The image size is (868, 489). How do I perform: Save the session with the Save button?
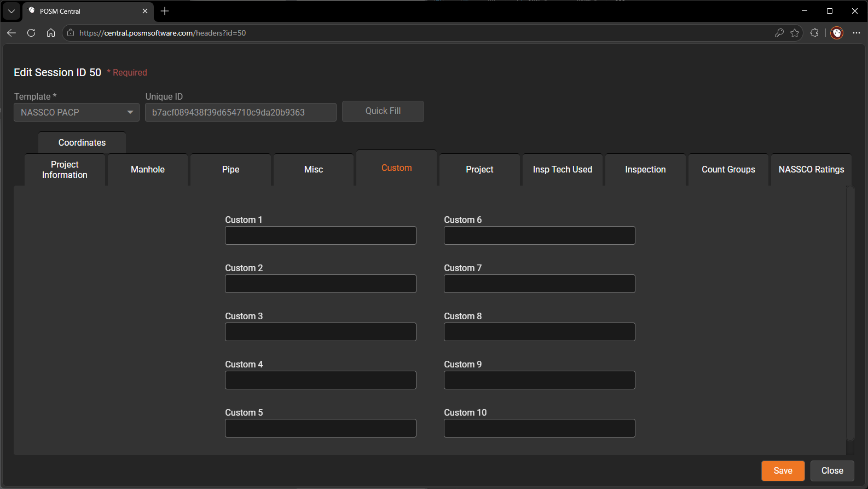click(783, 471)
